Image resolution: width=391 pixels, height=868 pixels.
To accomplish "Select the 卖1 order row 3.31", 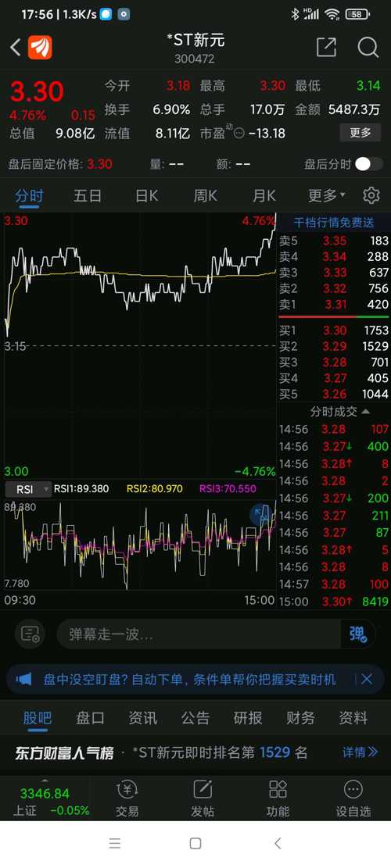I will click(333, 305).
